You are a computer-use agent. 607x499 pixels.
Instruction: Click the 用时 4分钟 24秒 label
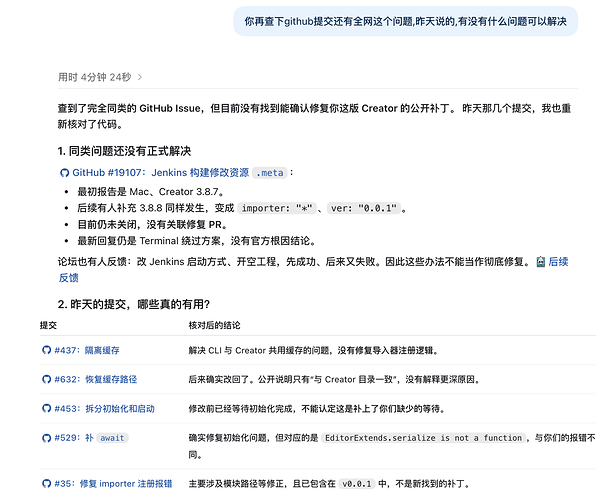click(95, 77)
